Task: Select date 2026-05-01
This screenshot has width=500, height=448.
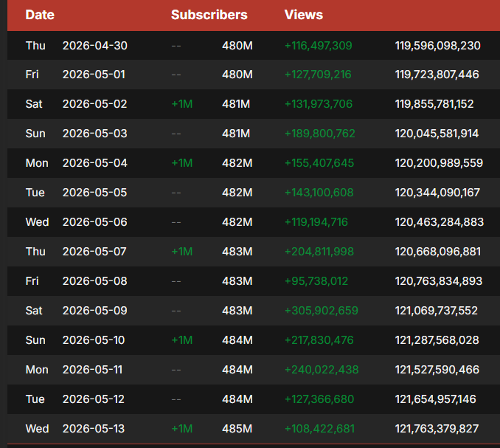Action: tap(94, 75)
